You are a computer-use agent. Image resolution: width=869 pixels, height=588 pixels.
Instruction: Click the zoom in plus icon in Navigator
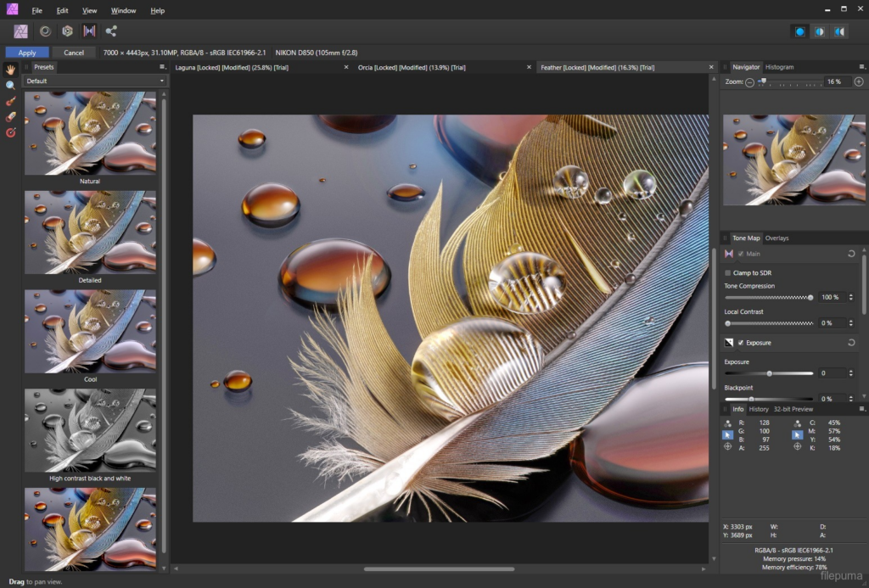(x=859, y=82)
